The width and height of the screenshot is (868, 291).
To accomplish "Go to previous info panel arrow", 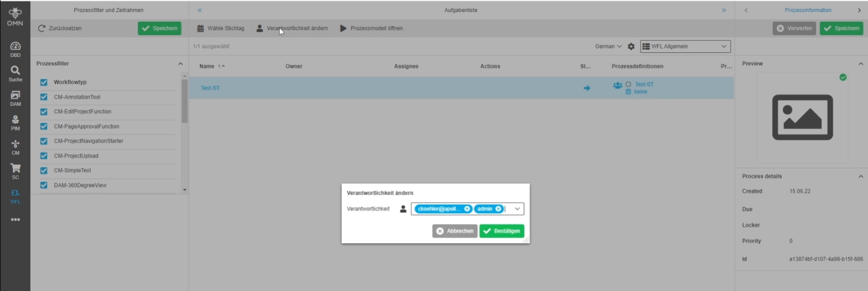I will point(746,10).
